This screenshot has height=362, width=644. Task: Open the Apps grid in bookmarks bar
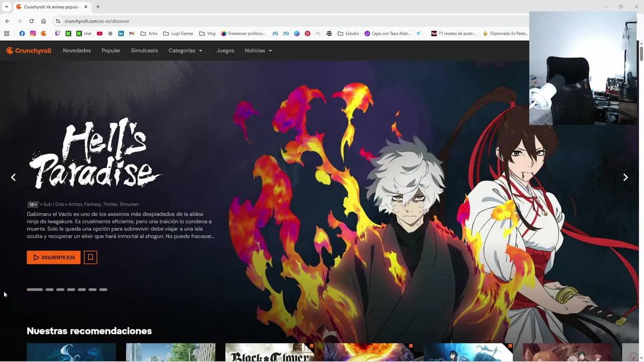tap(7, 34)
